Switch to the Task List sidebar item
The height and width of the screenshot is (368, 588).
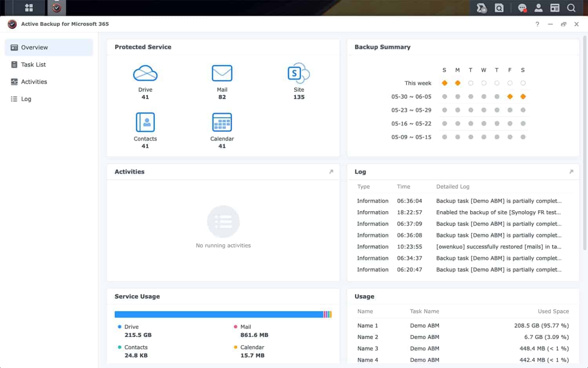[33, 64]
